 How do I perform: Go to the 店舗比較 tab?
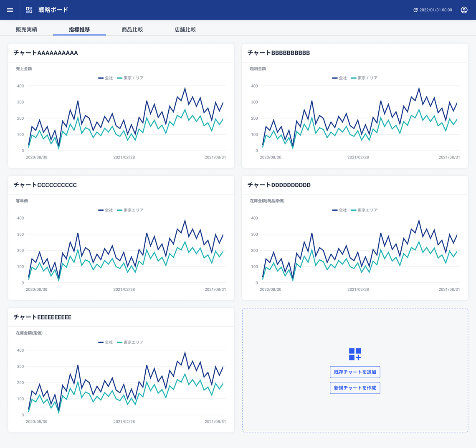[x=185, y=30]
